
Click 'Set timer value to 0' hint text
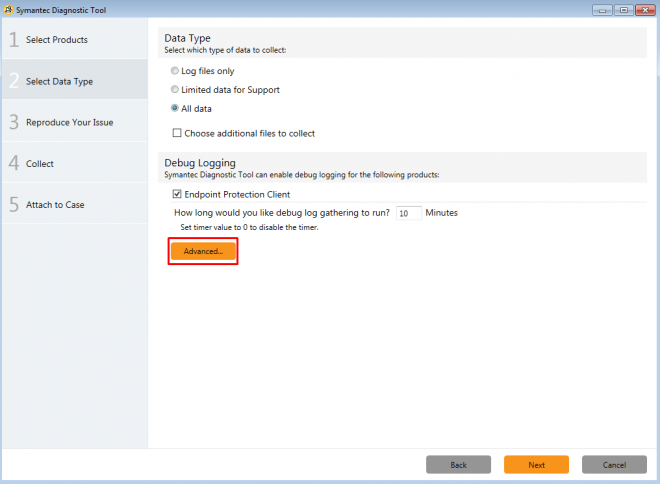(249, 227)
